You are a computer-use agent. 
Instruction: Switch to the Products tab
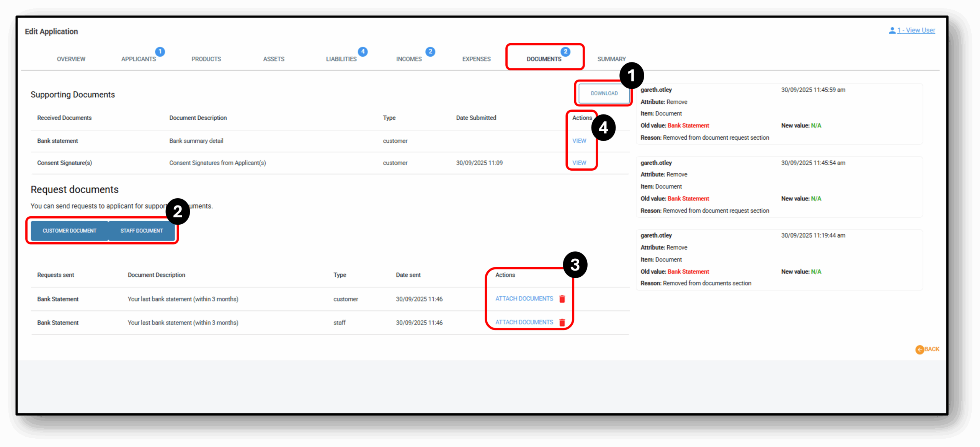[206, 59]
